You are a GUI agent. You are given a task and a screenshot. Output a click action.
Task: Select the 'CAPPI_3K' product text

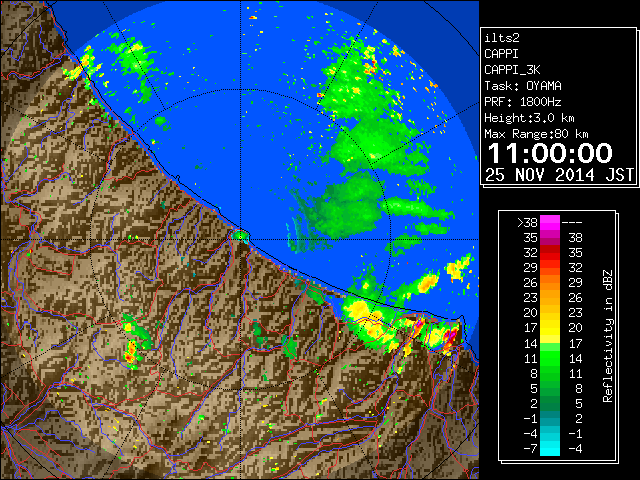click(512, 70)
